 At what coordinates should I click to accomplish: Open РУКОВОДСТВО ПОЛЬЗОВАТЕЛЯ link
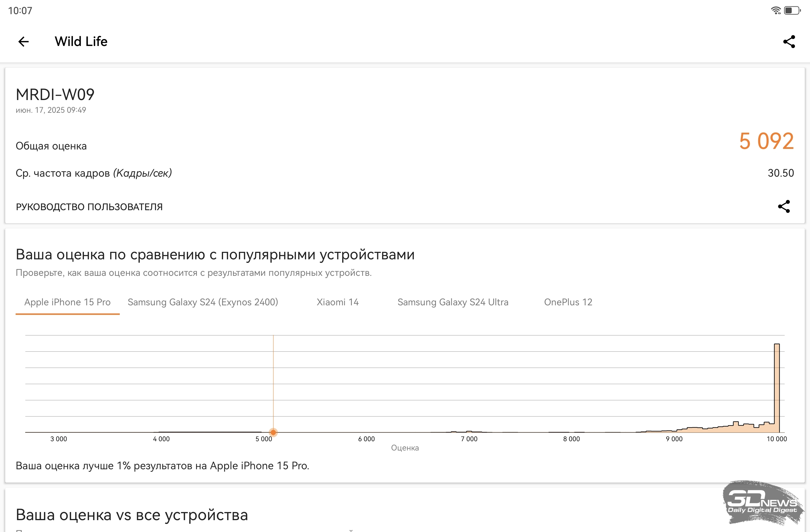coord(89,207)
